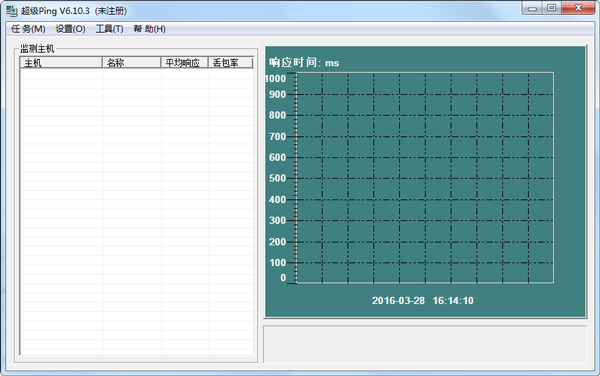Click the 700 axis label

point(277,137)
